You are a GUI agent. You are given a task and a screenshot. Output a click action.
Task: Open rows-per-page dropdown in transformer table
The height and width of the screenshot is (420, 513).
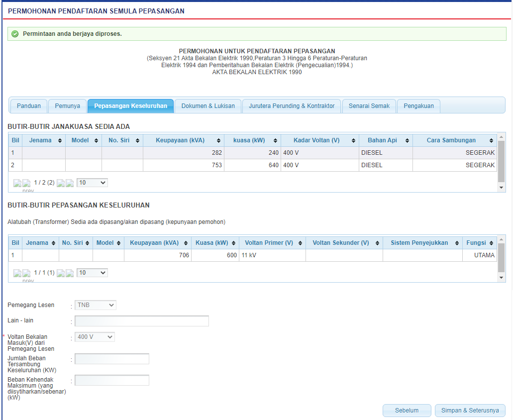click(x=92, y=273)
